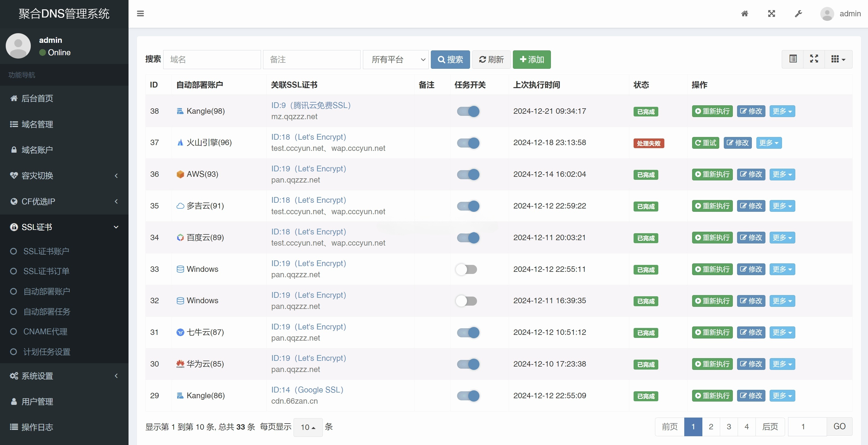Viewport: 868px width, 445px height.
Task: Click the refresh 刷新 icon button
Action: point(491,59)
